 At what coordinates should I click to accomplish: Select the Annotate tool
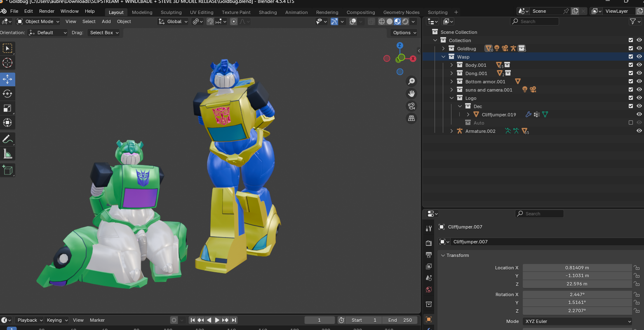click(x=7, y=139)
